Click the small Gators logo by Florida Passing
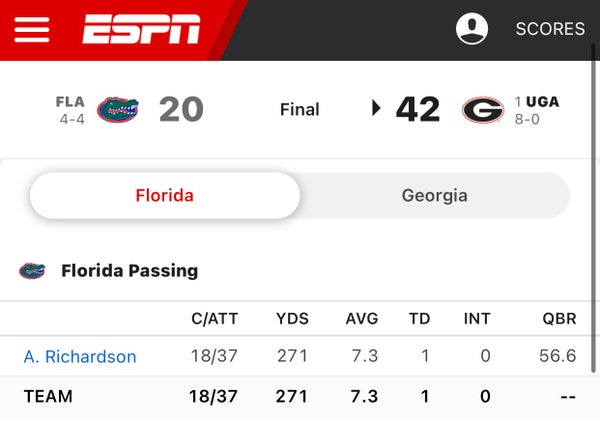This screenshot has height=422, width=600. (x=32, y=271)
